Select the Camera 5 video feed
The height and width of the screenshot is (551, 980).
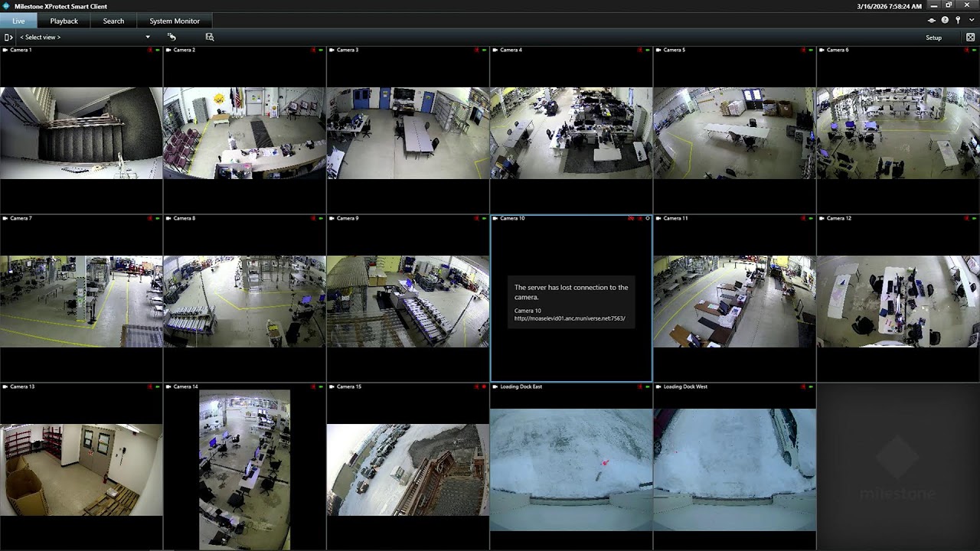click(734, 133)
